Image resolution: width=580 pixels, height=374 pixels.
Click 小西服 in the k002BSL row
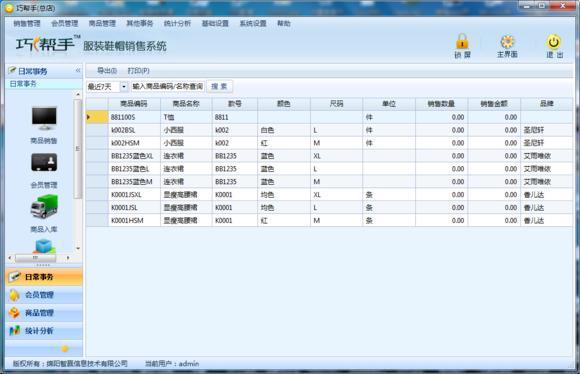[x=186, y=130]
